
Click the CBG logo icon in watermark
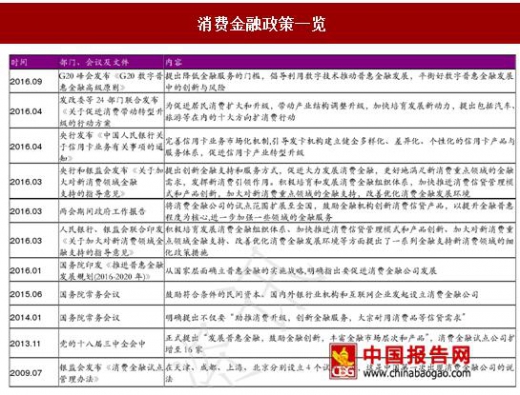click(344, 362)
